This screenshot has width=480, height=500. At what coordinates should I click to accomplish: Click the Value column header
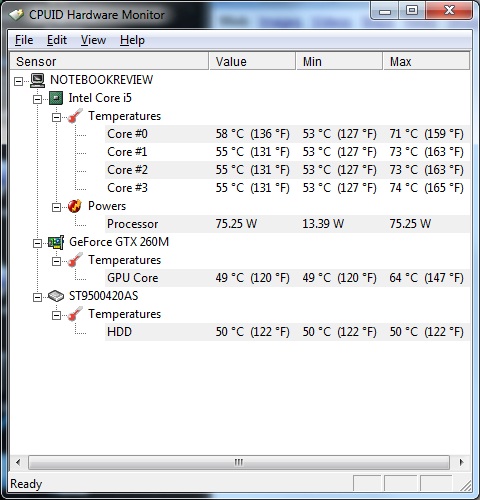252,61
